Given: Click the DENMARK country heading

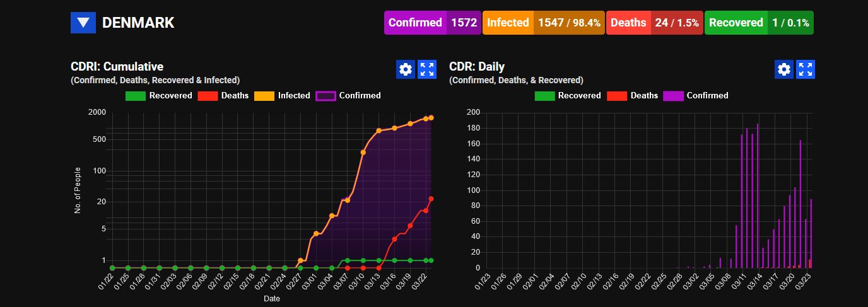Looking at the screenshot, I should 138,23.
